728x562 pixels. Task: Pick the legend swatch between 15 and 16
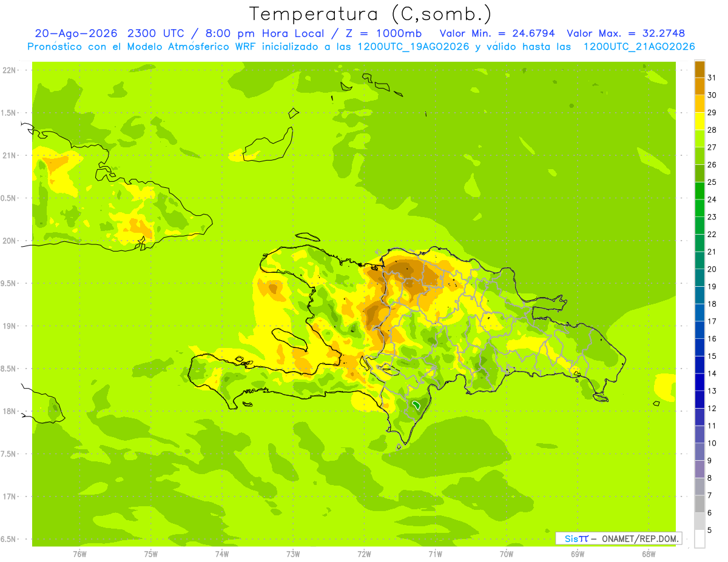click(x=699, y=347)
